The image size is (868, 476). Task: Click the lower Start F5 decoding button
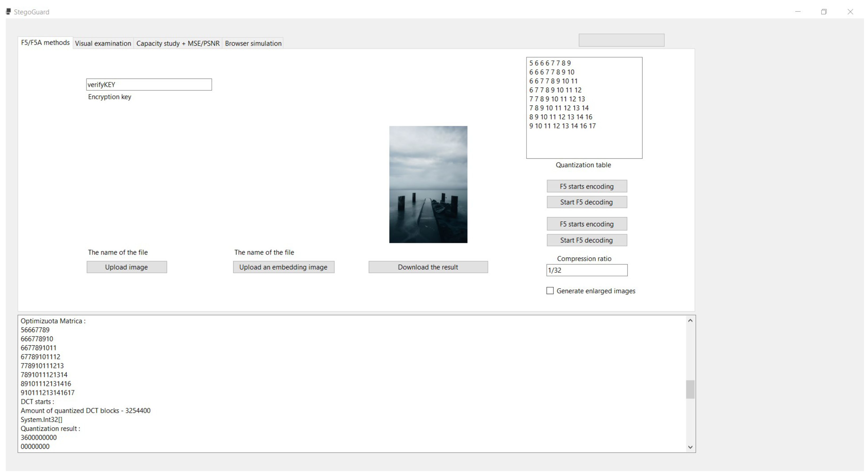pyautogui.click(x=587, y=240)
